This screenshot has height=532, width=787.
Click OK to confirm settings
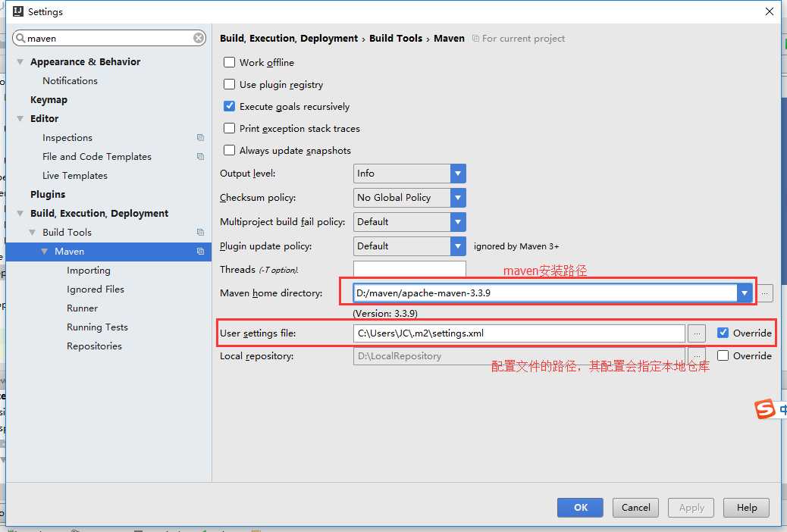pyautogui.click(x=580, y=508)
